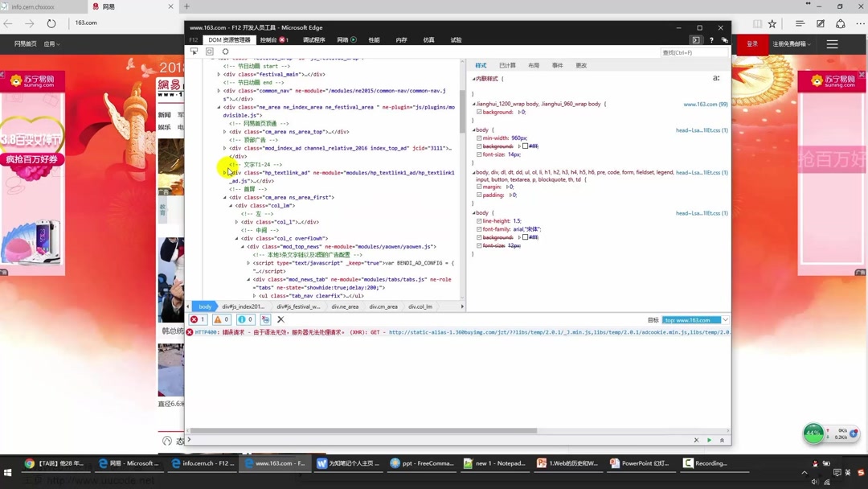The height and width of the screenshot is (489, 868).
Task: Toggle the padding property checkbox off
Action: pos(479,195)
